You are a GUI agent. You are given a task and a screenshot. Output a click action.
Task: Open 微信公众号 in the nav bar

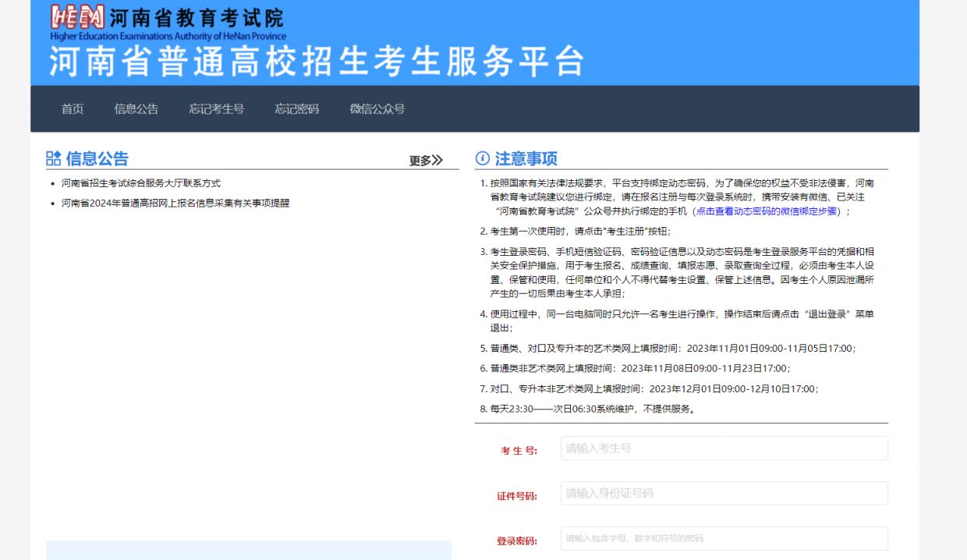click(x=377, y=109)
